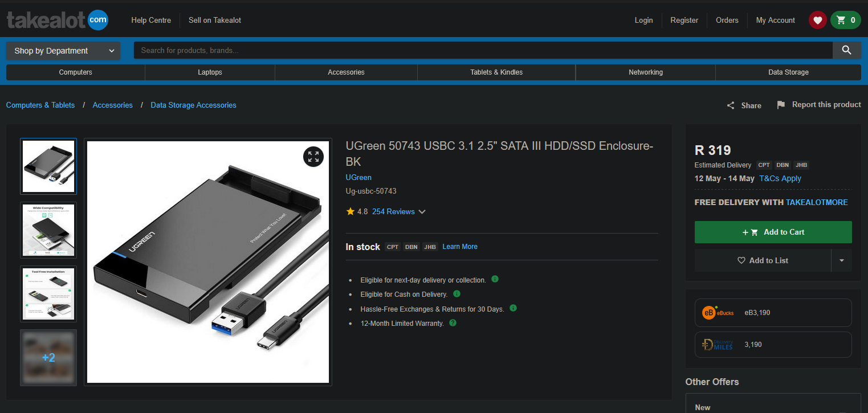Select the Tool Free Installation thumbnail

pos(48,294)
